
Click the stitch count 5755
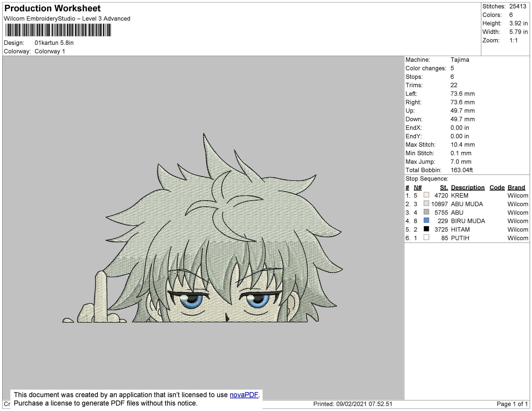tap(441, 213)
